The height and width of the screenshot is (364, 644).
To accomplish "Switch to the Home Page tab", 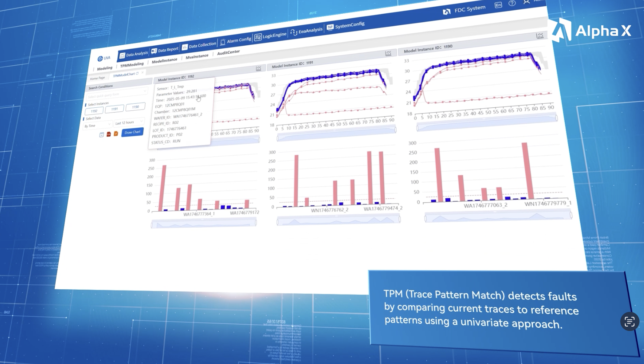I will (x=98, y=78).
